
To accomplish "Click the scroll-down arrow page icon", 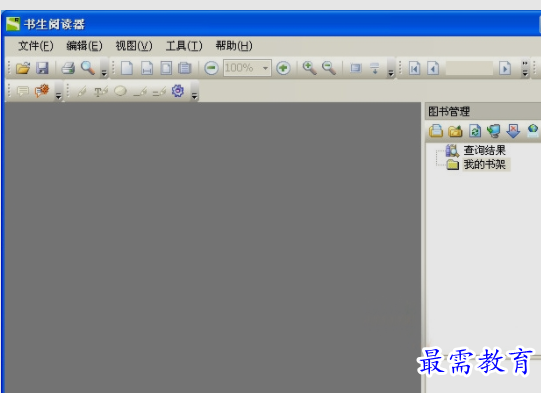I will [x=375, y=68].
